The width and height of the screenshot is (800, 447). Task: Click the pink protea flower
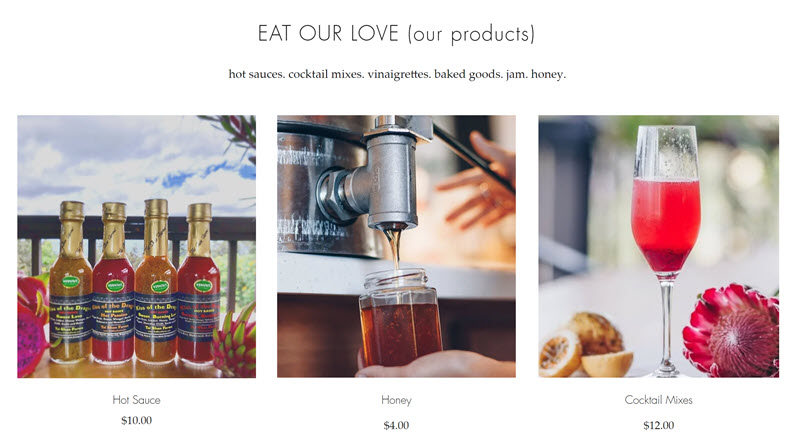point(732,332)
